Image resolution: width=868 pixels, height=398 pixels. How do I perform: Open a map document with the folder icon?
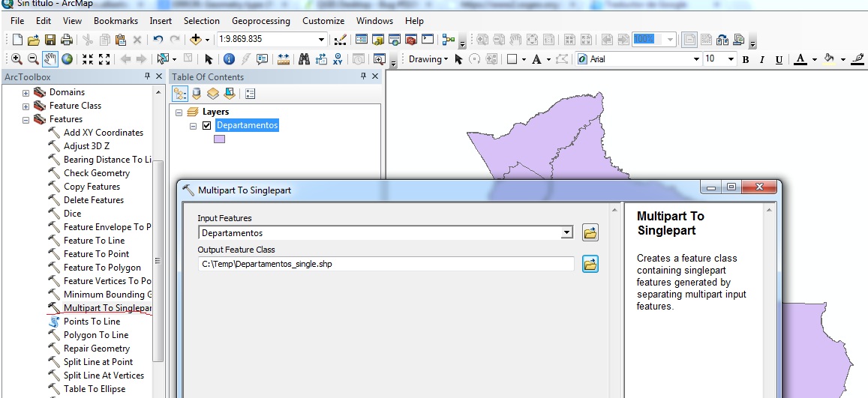pyautogui.click(x=33, y=39)
